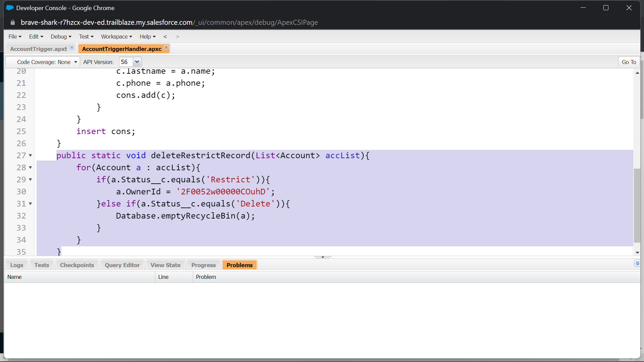Click the center divider collapse arrow

pyautogui.click(x=323, y=256)
